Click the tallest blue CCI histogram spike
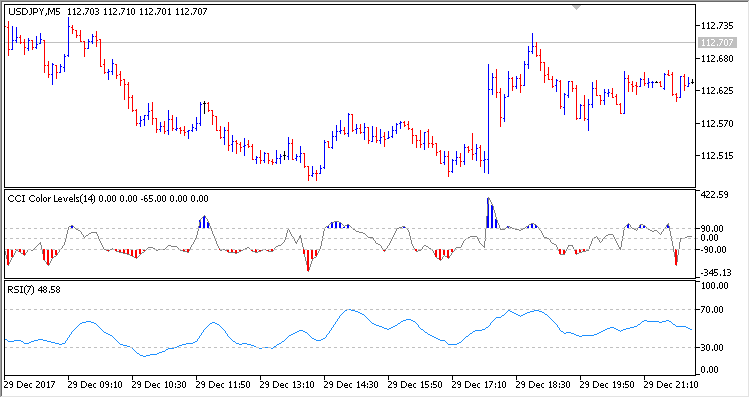Image resolution: width=750 pixels, height=398 pixels. click(x=488, y=213)
